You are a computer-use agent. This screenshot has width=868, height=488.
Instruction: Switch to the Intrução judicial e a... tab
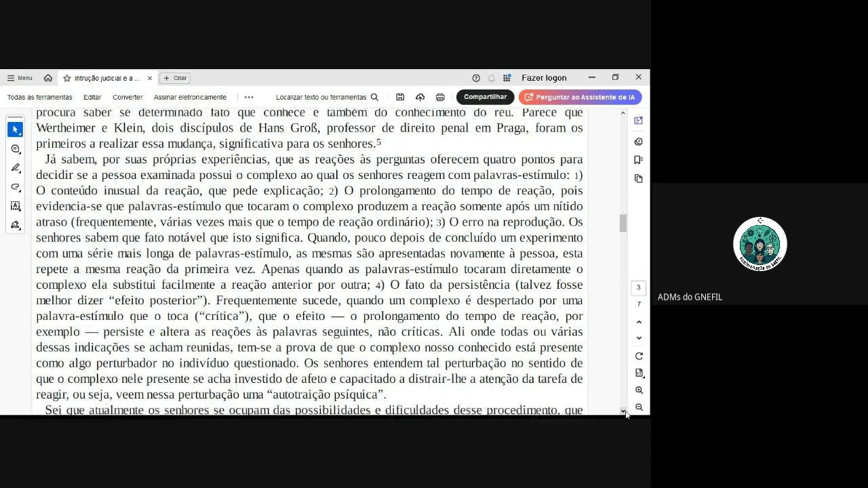pos(107,78)
